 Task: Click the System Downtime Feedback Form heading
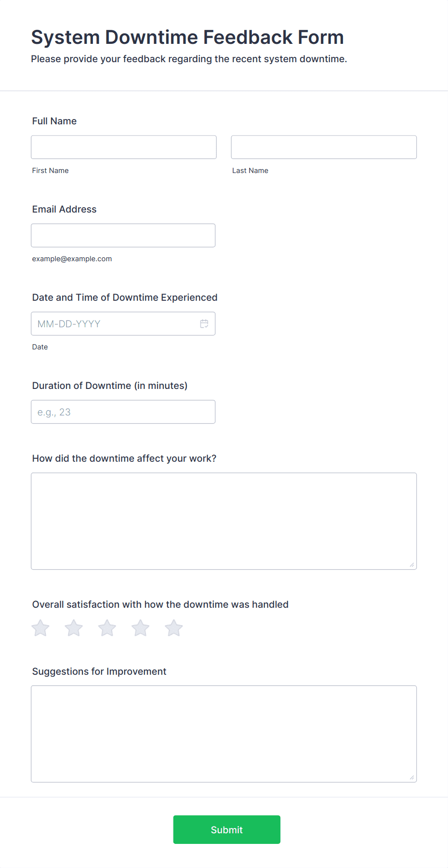click(187, 37)
